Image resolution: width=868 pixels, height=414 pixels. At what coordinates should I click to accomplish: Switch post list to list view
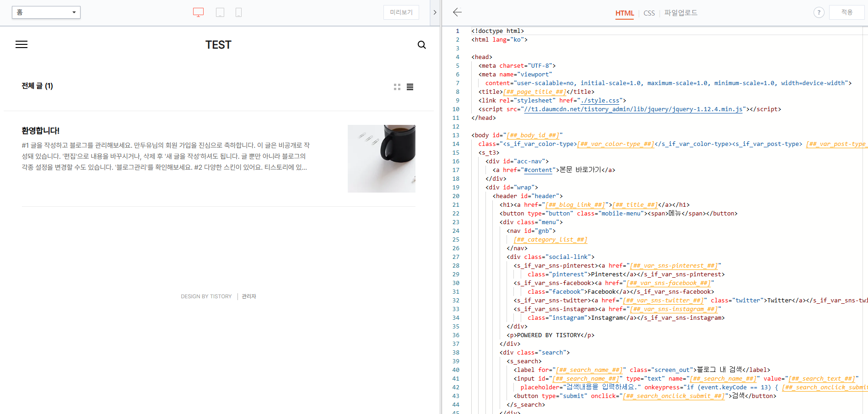coord(410,87)
